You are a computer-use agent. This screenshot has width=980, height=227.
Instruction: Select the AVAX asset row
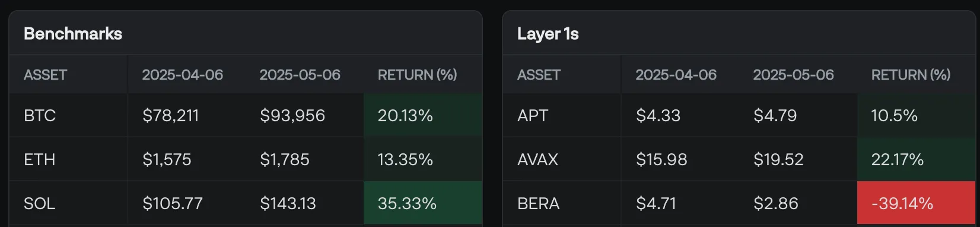[739, 159]
